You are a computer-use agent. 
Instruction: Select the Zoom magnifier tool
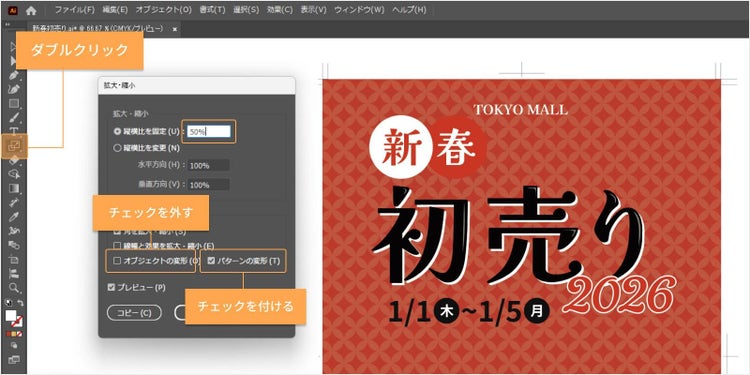point(14,287)
